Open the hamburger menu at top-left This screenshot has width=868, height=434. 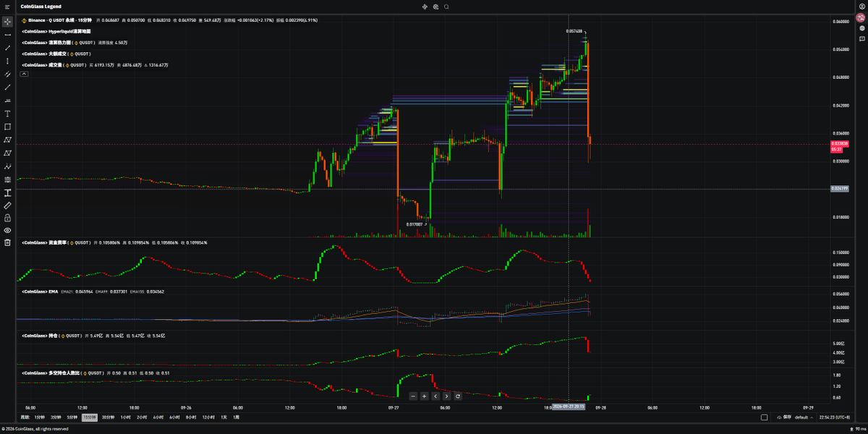pyautogui.click(x=7, y=7)
